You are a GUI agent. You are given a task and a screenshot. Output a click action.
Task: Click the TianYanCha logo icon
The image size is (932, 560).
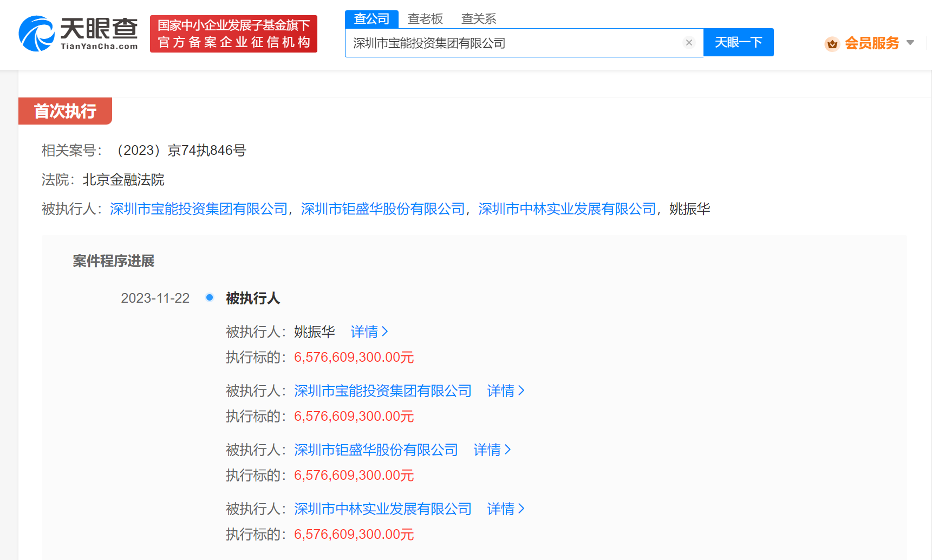coord(36,34)
